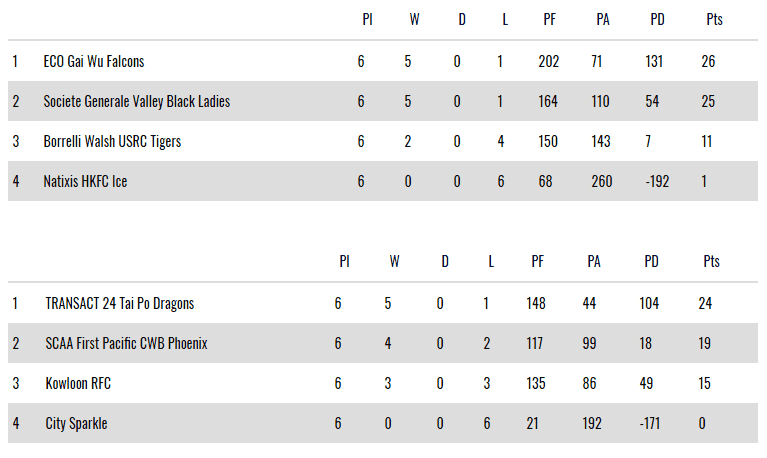Click PA header in the Kowloon table
The height and width of the screenshot is (458, 767).
pyautogui.click(x=594, y=262)
